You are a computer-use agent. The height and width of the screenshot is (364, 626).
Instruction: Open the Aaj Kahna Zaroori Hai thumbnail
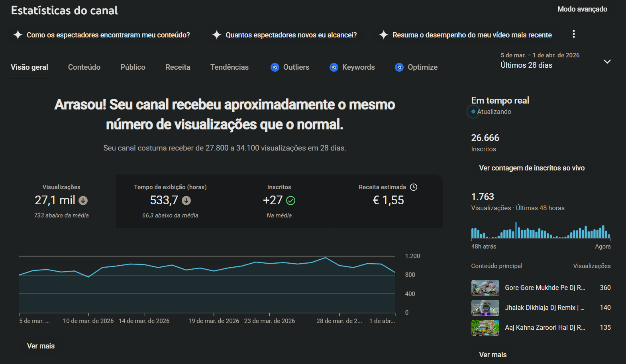(x=485, y=327)
